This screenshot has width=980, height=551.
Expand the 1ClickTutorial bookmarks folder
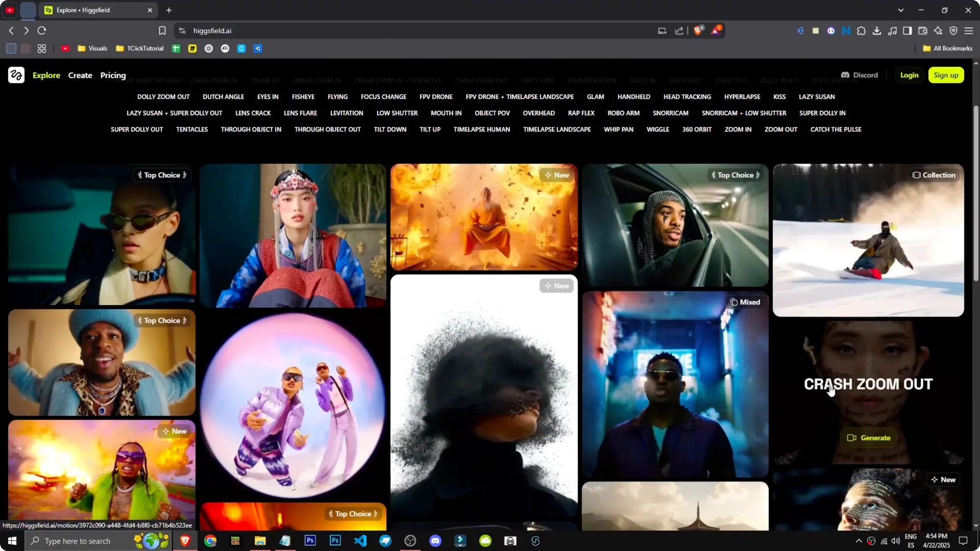pyautogui.click(x=139, y=48)
